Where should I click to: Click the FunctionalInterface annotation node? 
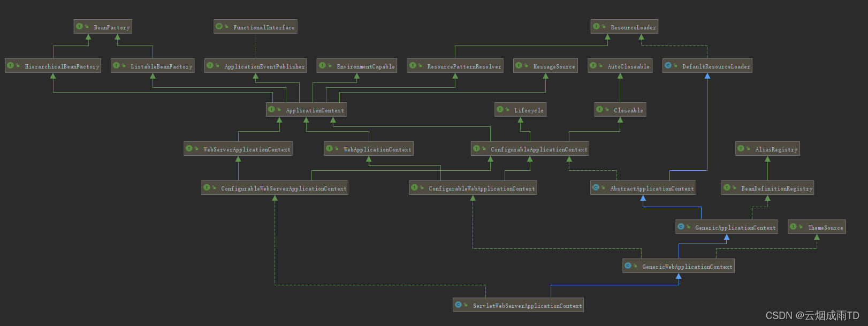click(255, 27)
